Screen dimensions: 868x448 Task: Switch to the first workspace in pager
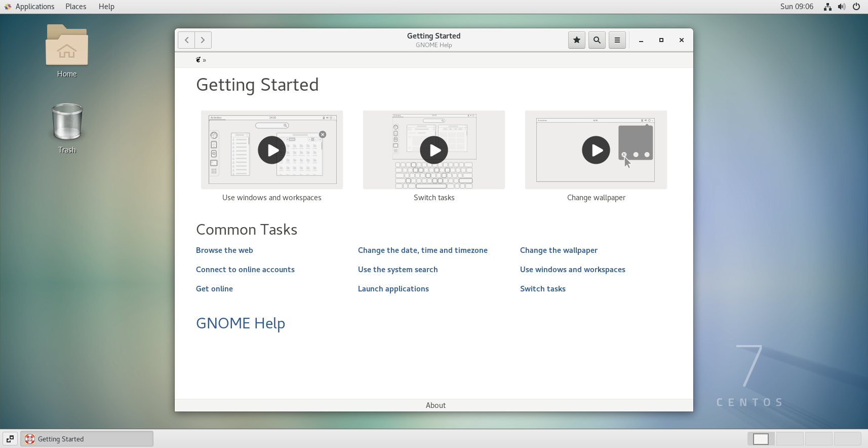click(761, 439)
